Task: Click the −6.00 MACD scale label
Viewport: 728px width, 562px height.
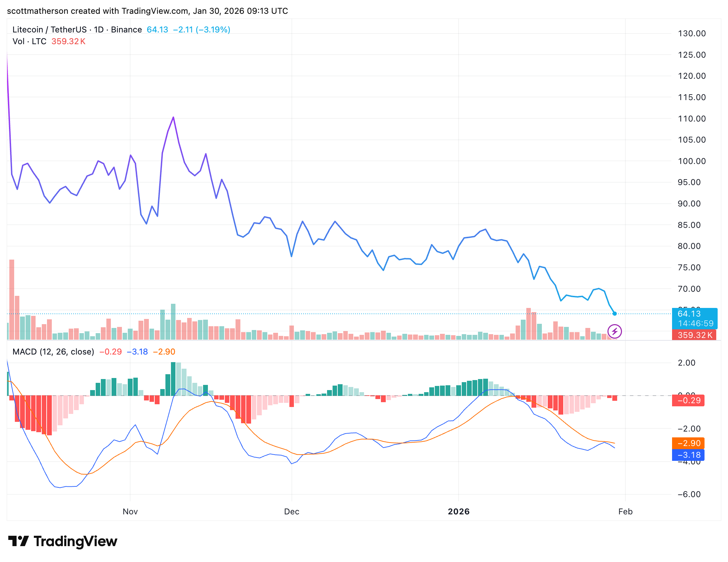Action: [689, 494]
